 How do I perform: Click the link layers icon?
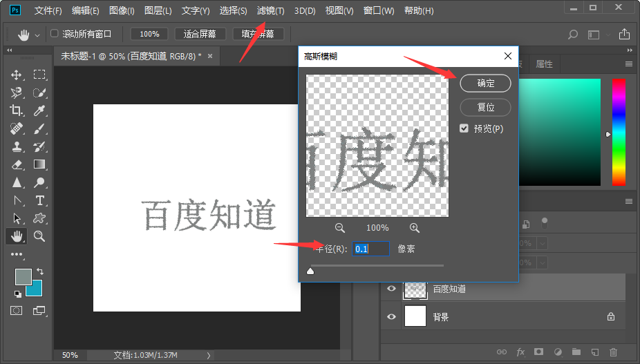pyautogui.click(x=502, y=352)
